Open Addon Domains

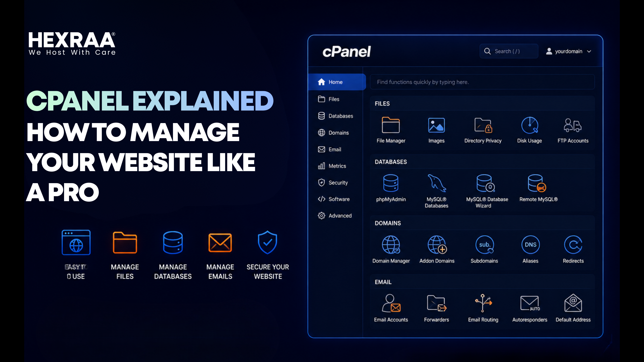[x=437, y=245]
